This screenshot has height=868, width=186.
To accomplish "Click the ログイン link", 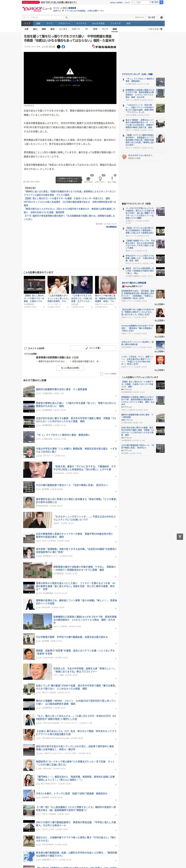I will tap(57, 11).
